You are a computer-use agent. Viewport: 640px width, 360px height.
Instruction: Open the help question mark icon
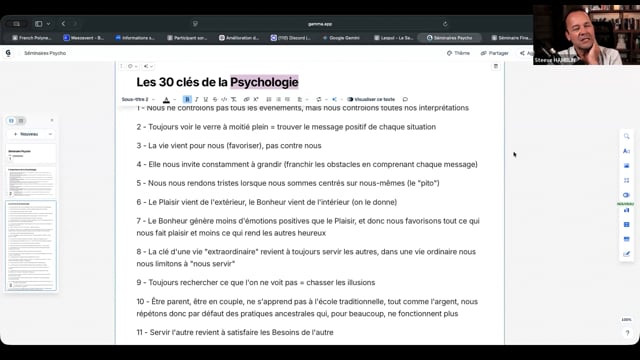tap(627, 333)
